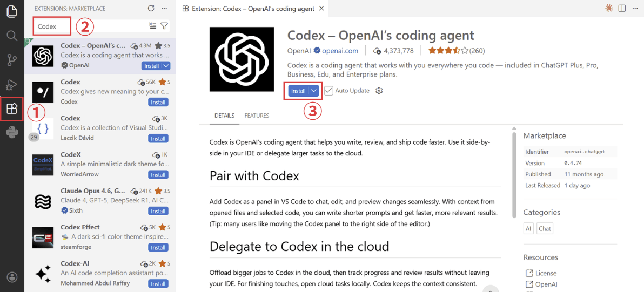Image resolution: width=644 pixels, height=292 pixels.
Task: Clear extension search results icon
Action: [152, 26]
